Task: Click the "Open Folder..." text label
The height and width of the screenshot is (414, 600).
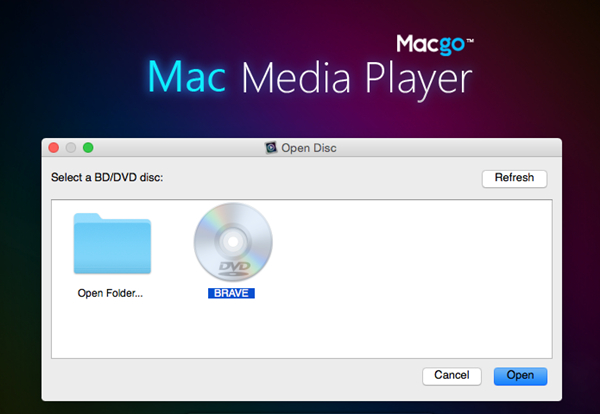Action: tap(111, 294)
